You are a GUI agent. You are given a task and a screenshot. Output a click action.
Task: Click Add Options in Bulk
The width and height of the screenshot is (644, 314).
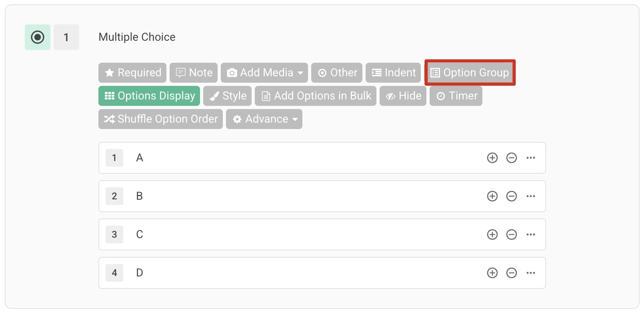316,96
